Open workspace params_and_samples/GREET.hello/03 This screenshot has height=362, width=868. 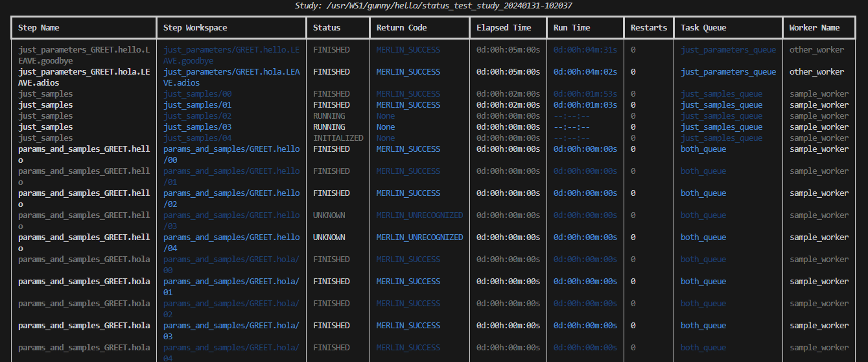pyautogui.click(x=231, y=221)
